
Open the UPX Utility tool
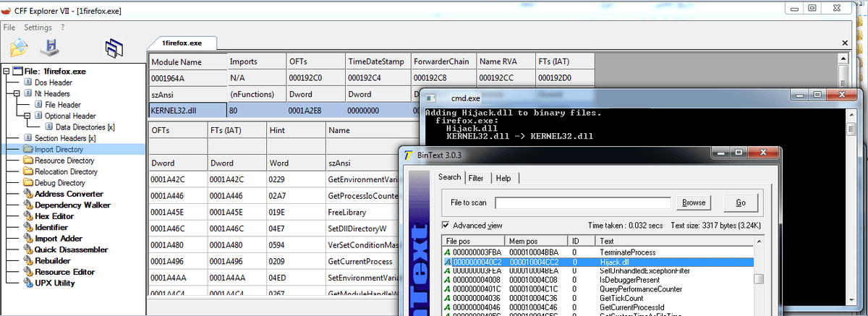(x=54, y=283)
